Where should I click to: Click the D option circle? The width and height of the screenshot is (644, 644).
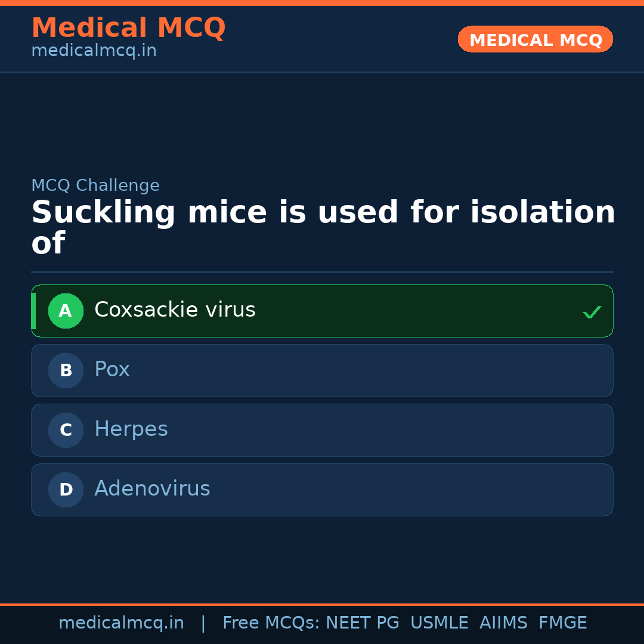pos(66,490)
